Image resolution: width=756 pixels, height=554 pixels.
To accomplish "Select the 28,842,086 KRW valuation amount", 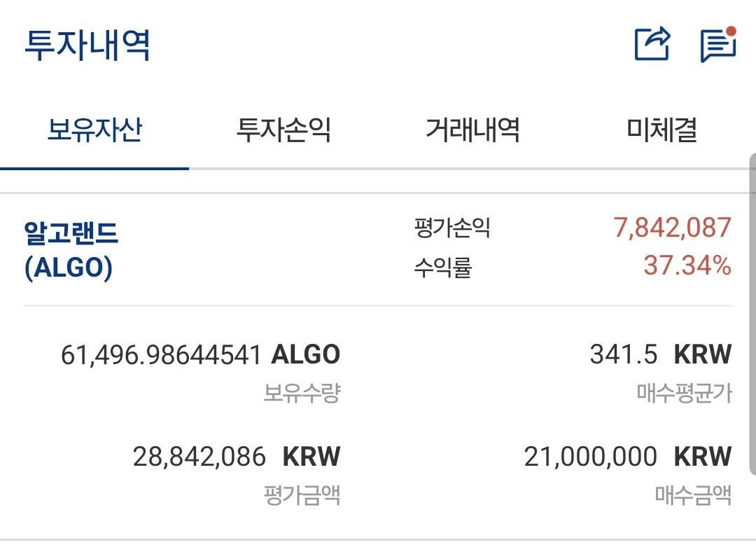I will [x=236, y=457].
